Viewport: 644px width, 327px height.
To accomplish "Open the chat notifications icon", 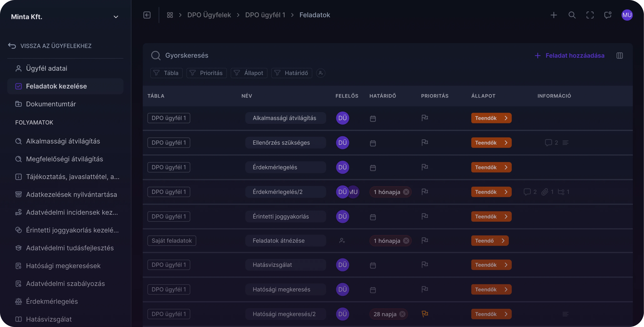I will tap(608, 15).
